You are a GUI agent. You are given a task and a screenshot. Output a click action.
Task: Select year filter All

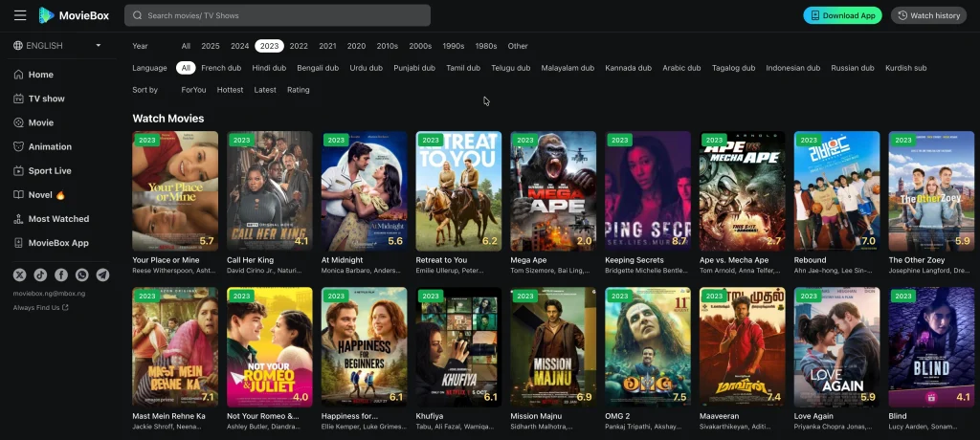pyautogui.click(x=187, y=46)
